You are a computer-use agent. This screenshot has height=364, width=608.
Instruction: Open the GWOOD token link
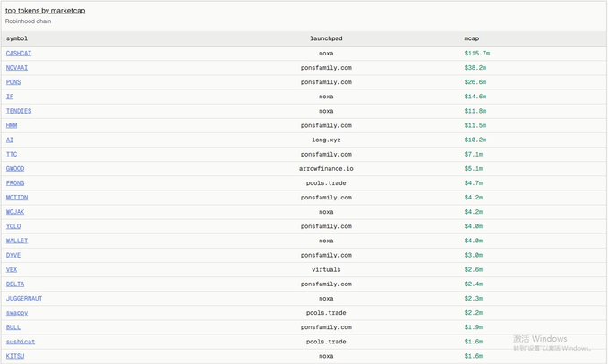[15, 169]
